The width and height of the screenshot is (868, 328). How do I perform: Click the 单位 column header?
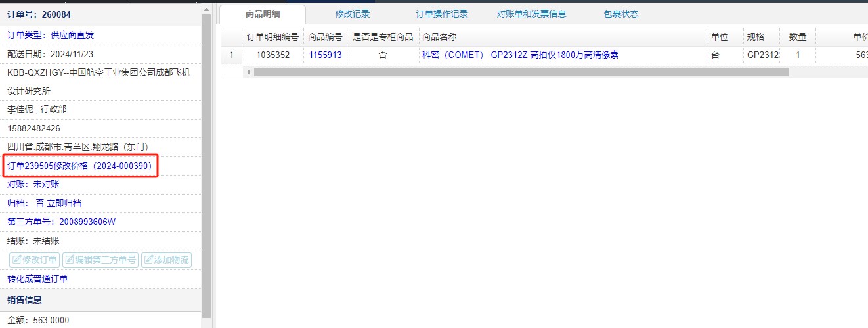pos(726,37)
